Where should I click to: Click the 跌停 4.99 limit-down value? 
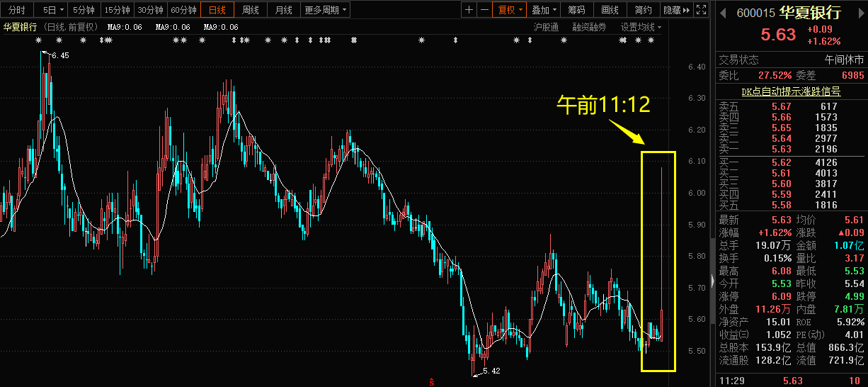click(853, 296)
